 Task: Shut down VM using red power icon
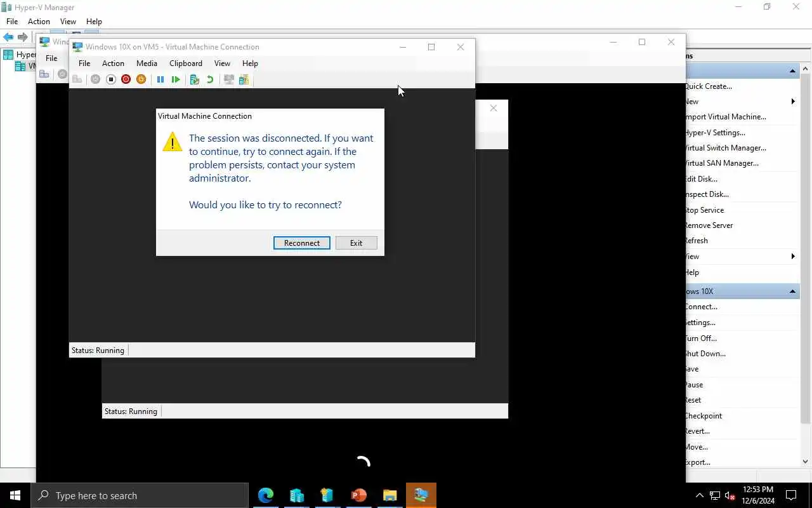coord(126,79)
